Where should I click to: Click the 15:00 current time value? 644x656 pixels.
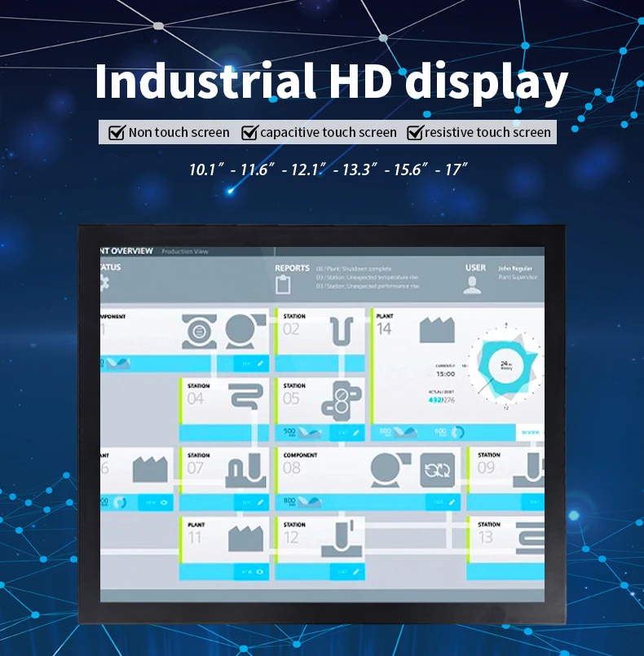[445, 373]
